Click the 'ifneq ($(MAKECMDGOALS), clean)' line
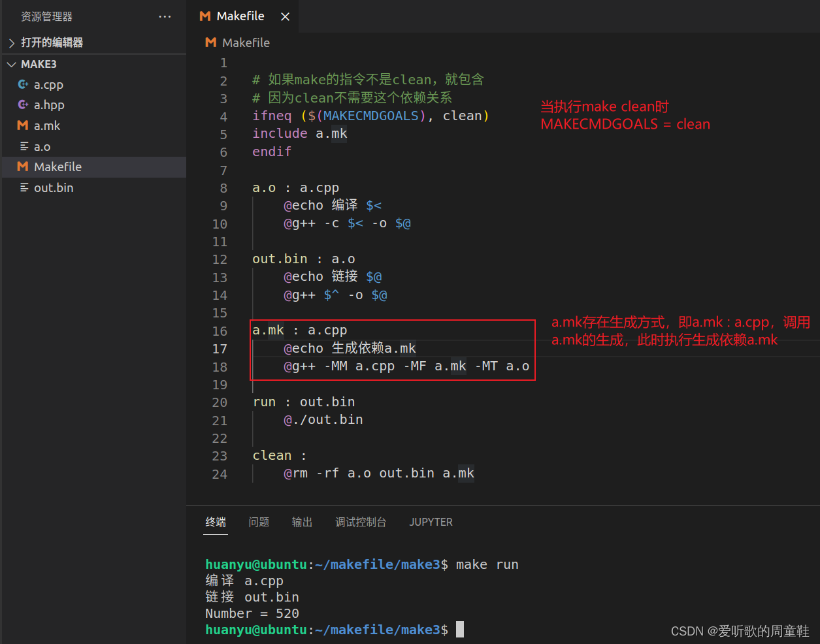Screen dimensions: 820x644 pos(371,116)
